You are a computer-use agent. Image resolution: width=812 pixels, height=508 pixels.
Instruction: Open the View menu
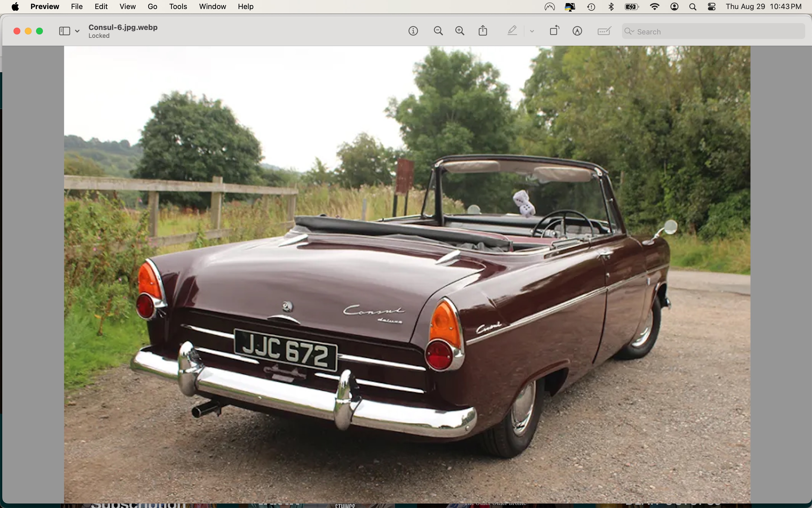tap(127, 7)
